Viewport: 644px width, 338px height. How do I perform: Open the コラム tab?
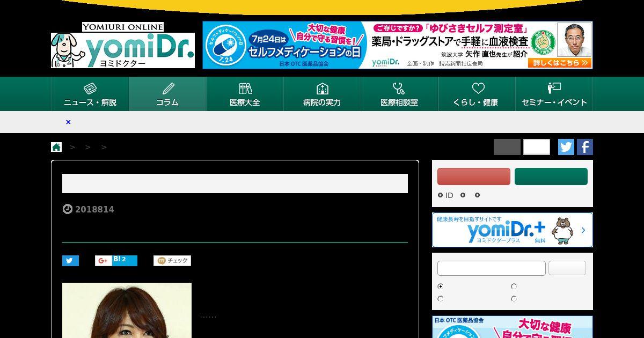[x=167, y=94]
